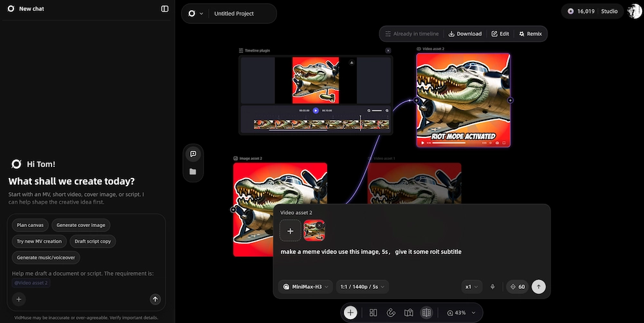This screenshot has width=644, height=323.
Task: Click the @Video asset 2 mention tag
Action: pos(31,283)
